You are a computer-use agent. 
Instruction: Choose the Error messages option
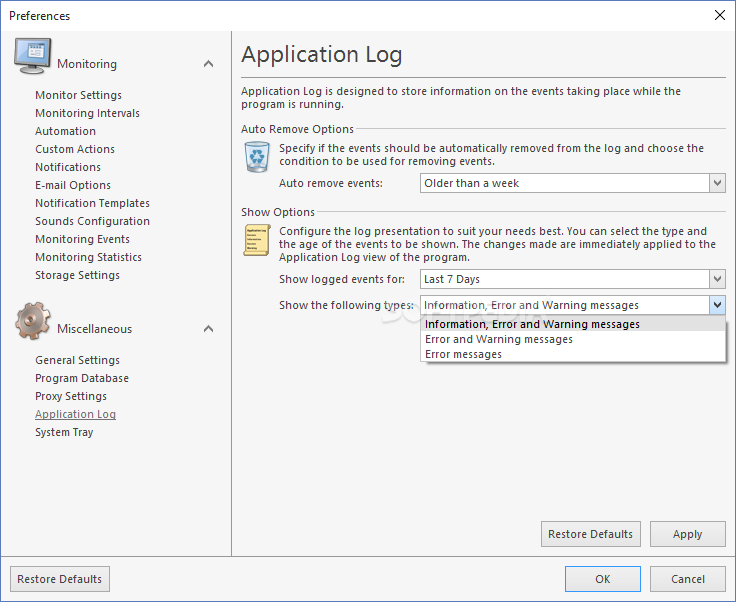click(x=573, y=354)
